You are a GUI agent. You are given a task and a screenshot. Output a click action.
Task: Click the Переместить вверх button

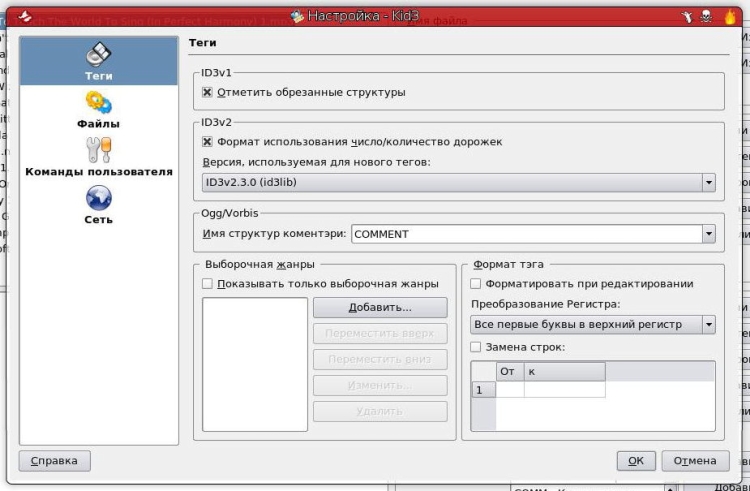(380, 333)
